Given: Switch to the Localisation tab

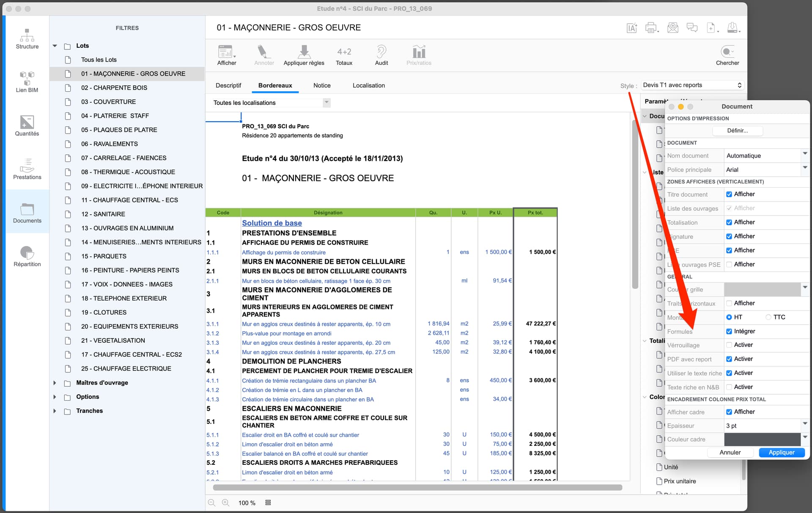Looking at the screenshot, I should click(x=368, y=85).
